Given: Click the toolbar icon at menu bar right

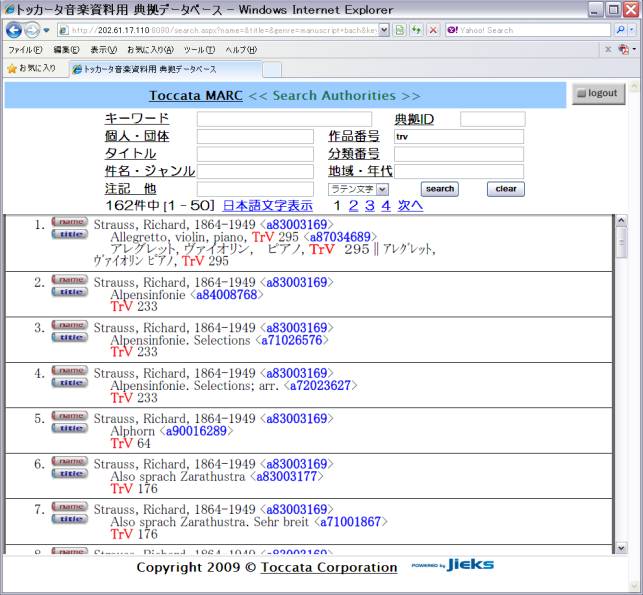Looking at the screenshot, I should 623,50.
